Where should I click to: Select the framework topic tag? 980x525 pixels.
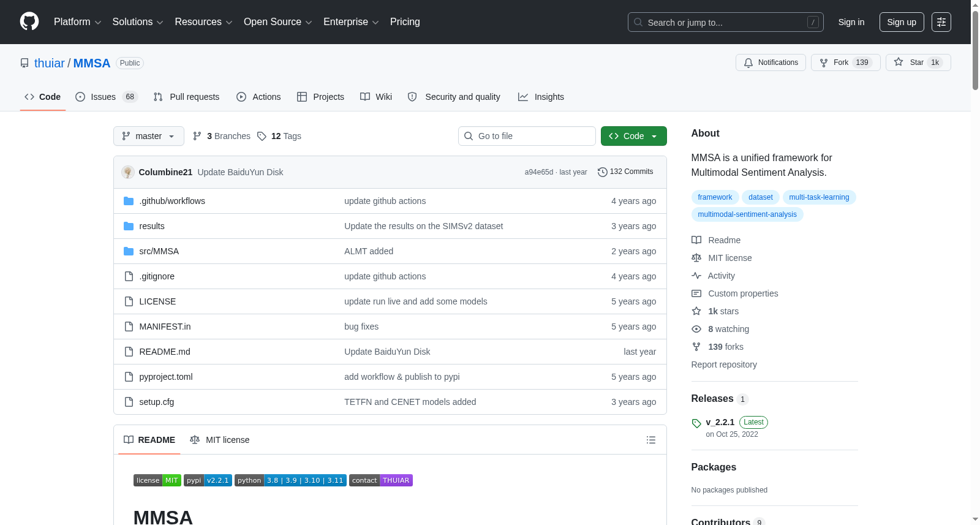coord(715,197)
